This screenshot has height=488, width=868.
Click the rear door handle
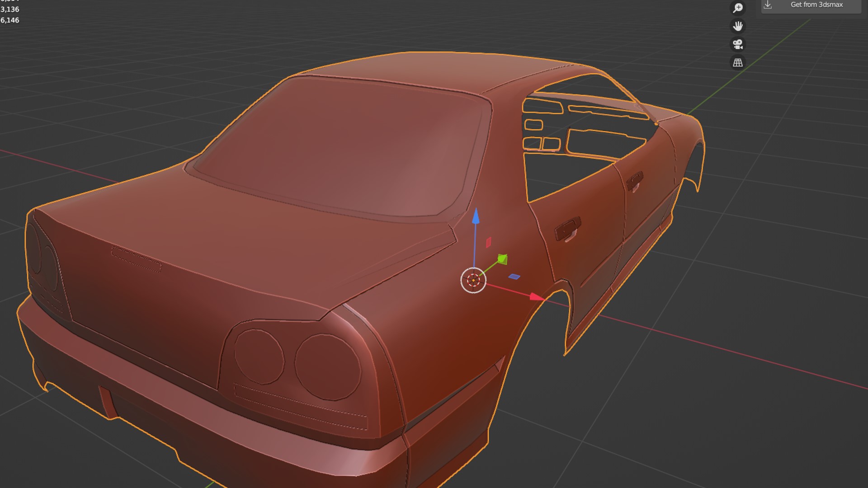[568, 228]
